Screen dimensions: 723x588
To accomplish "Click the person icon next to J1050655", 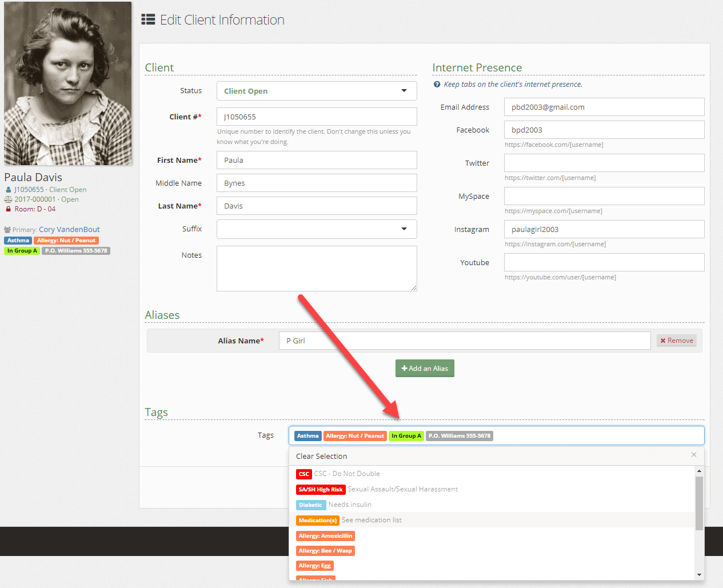I will [8, 190].
